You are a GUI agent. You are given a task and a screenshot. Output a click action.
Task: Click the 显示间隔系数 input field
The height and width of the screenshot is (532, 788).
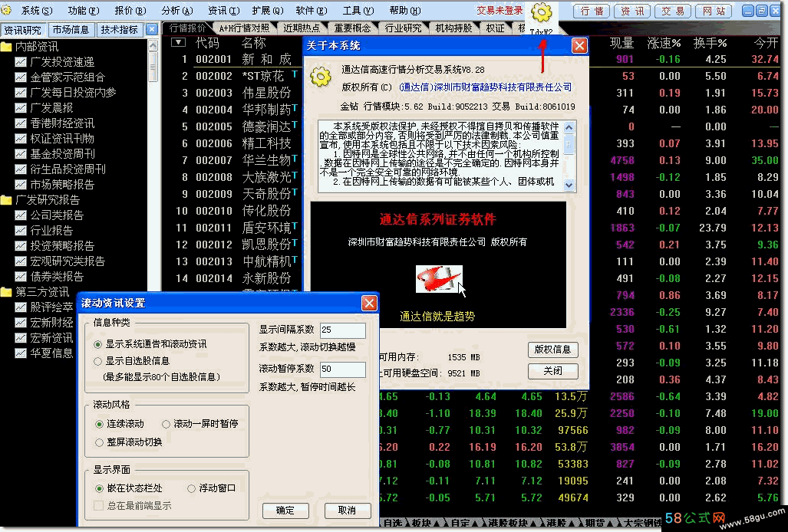coord(343,330)
